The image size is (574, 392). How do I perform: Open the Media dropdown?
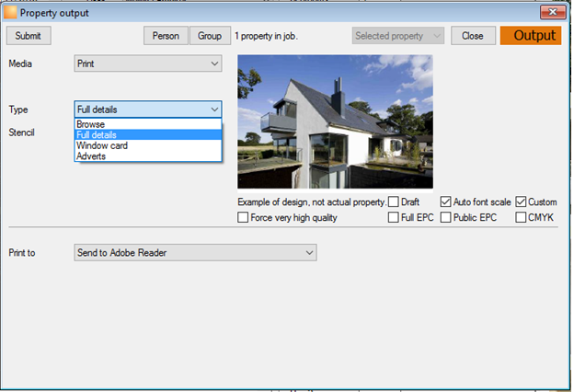click(x=148, y=63)
